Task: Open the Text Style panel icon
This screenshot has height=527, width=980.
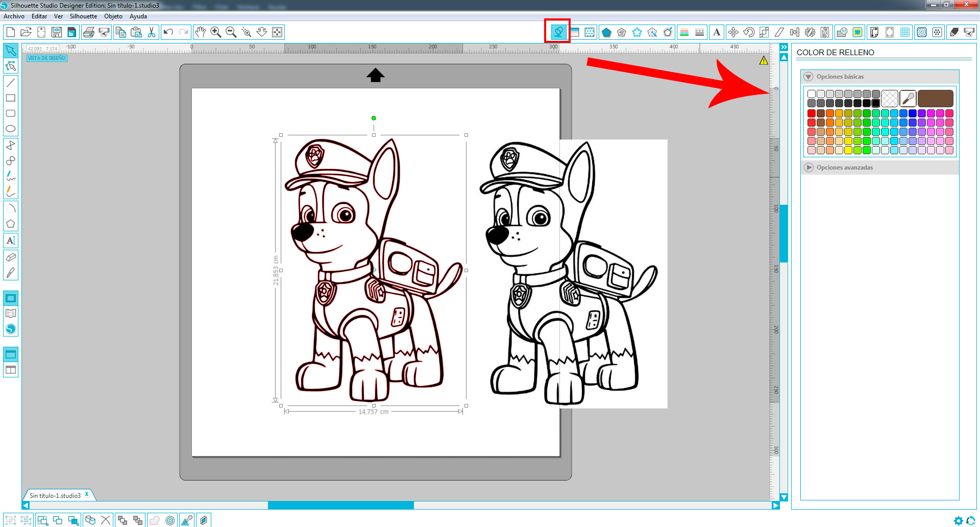Action: coord(717,32)
